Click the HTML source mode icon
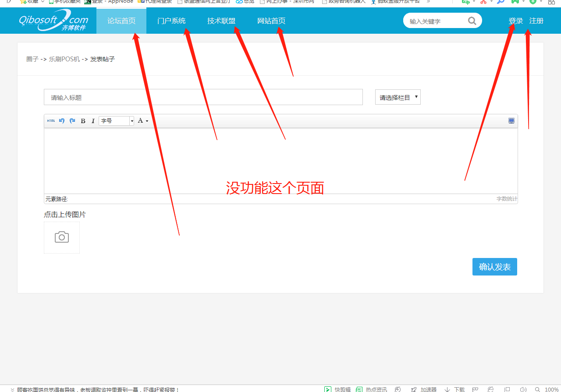 pyautogui.click(x=51, y=121)
